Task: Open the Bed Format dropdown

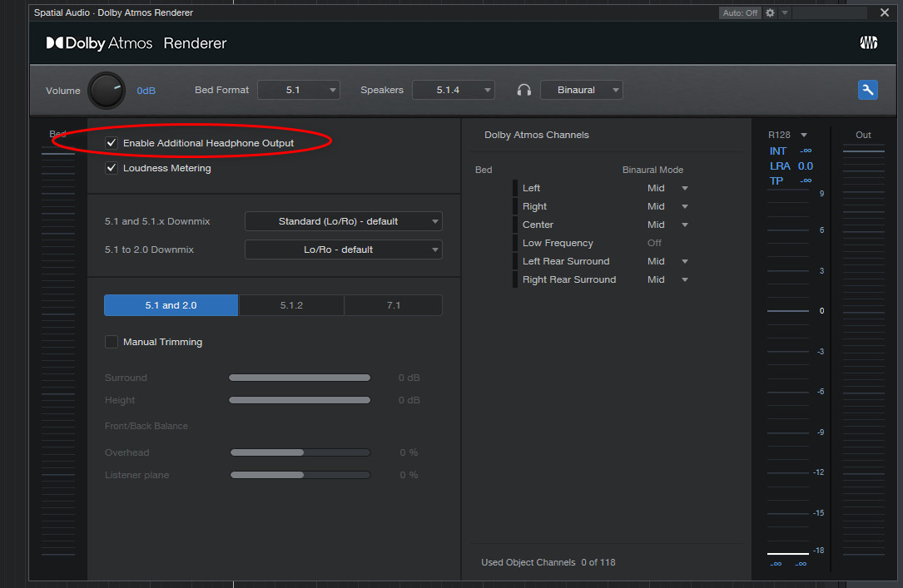Action: point(298,90)
